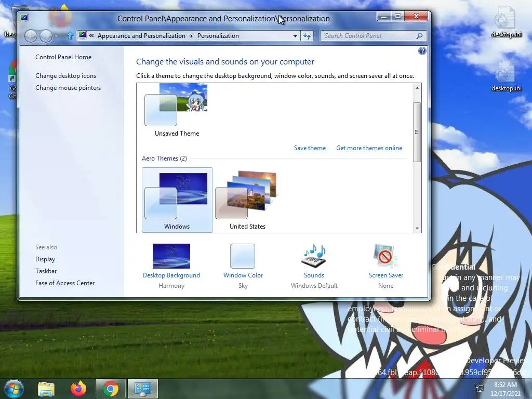Open Change mouse pointers

(68, 87)
